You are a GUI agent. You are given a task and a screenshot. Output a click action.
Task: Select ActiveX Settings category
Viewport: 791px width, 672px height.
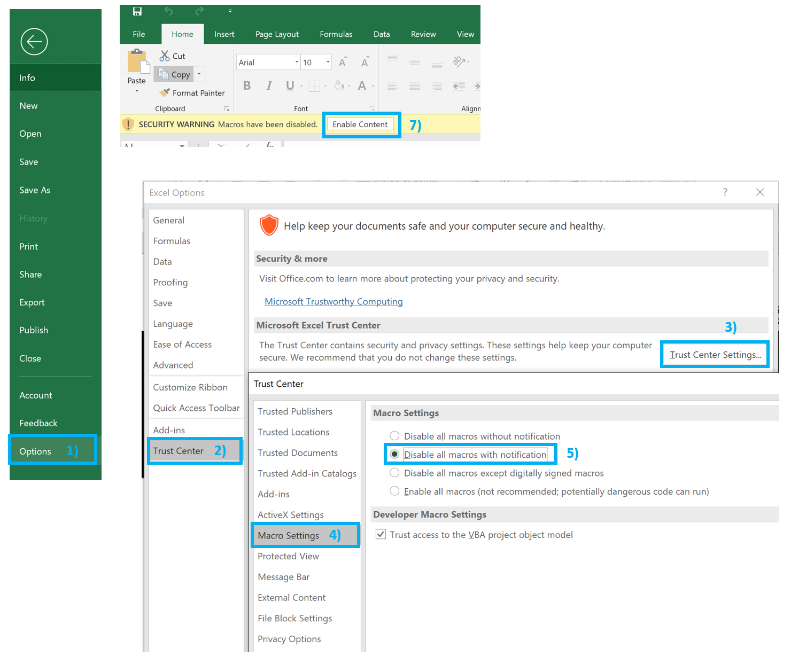click(291, 515)
